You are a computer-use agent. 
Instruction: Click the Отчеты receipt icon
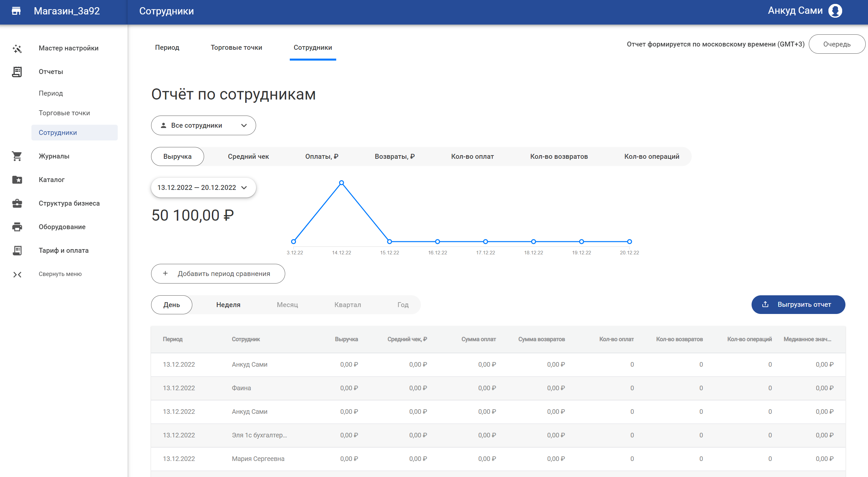(17, 71)
